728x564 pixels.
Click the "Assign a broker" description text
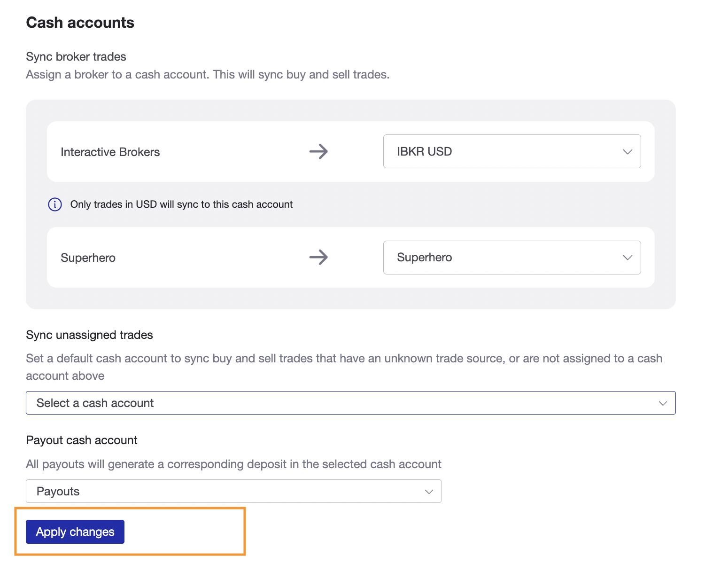click(x=208, y=75)
